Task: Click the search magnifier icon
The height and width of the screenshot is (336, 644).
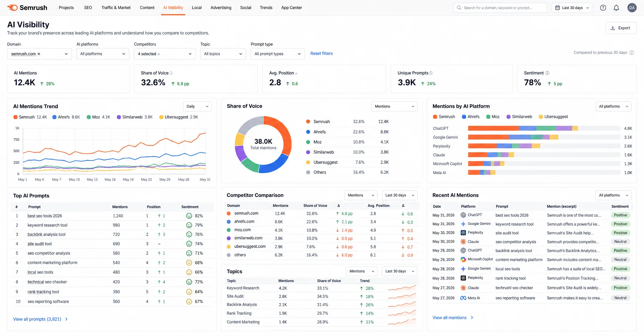Action: (x=459, y=8)
